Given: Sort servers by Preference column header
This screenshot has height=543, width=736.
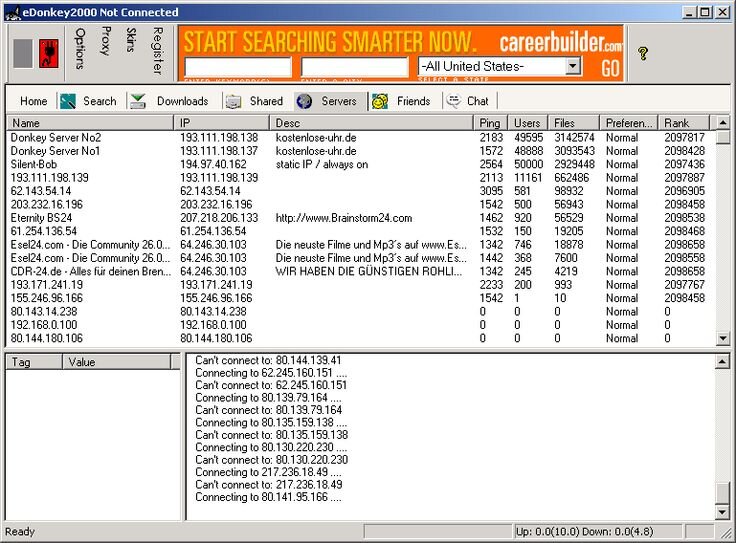Looking at the screenshot, I should click(x=629, y=123).
